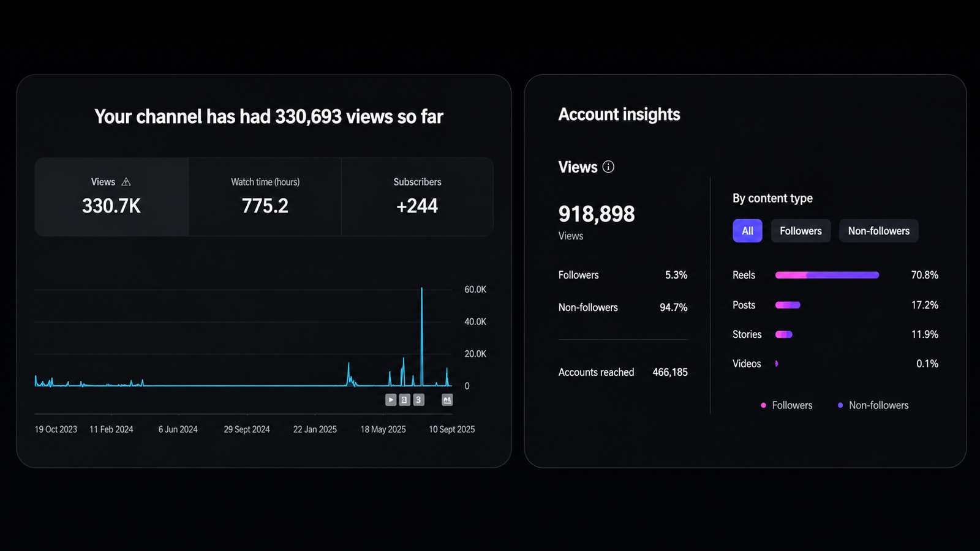This screenshot has width=980, height=551.
Task: Select the Watch time (hours) tab
Action: 265,197
